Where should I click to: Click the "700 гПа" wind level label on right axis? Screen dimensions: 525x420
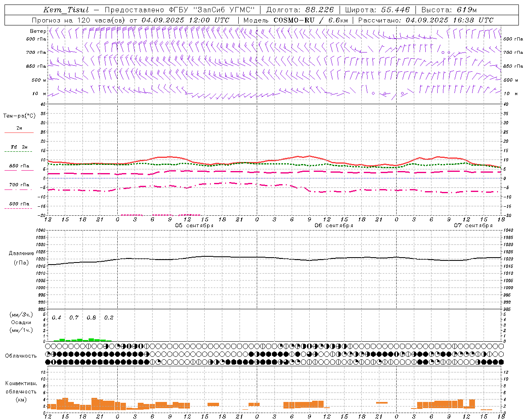[x=513, y=52]
